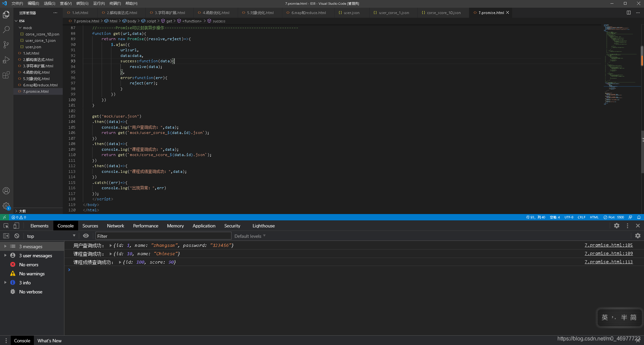Select the HTML language mode

(594, 217)
